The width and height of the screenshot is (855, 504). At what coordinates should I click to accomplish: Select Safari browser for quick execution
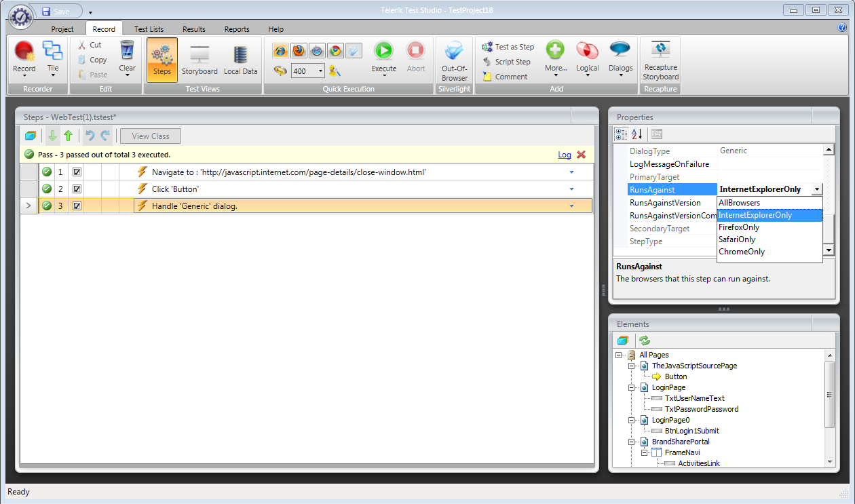[x=317, y=51]
